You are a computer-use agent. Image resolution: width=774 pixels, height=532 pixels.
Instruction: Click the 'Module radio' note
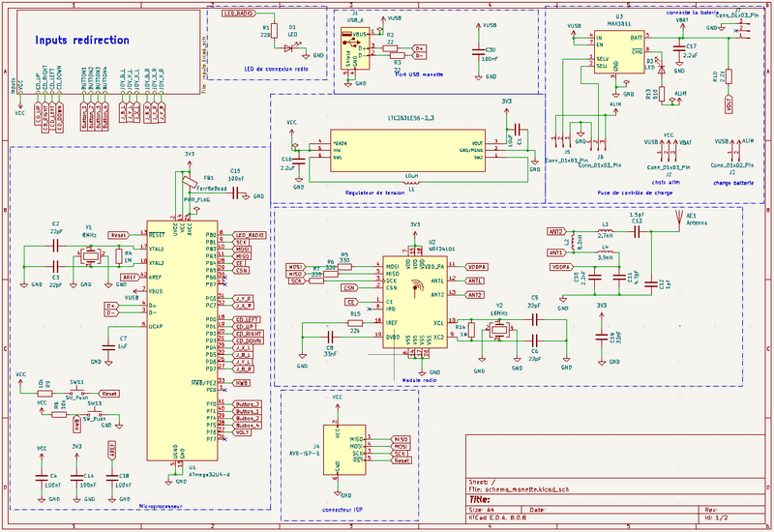[419, 380]
